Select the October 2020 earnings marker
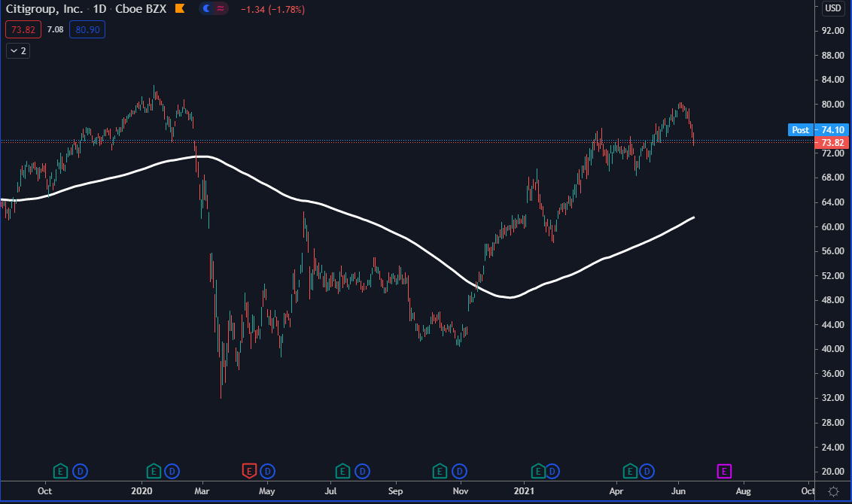The image size is (852, 504). point(440,472)
